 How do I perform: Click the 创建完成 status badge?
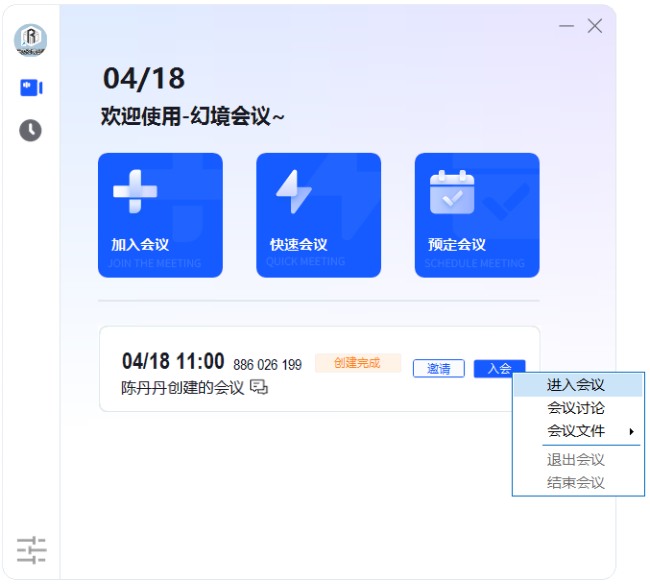click(x=357, y=363)
